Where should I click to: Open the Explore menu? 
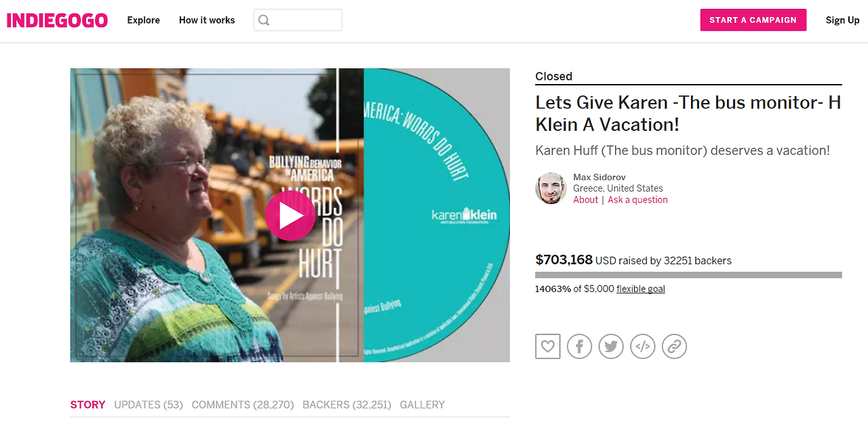click(144, 20)
